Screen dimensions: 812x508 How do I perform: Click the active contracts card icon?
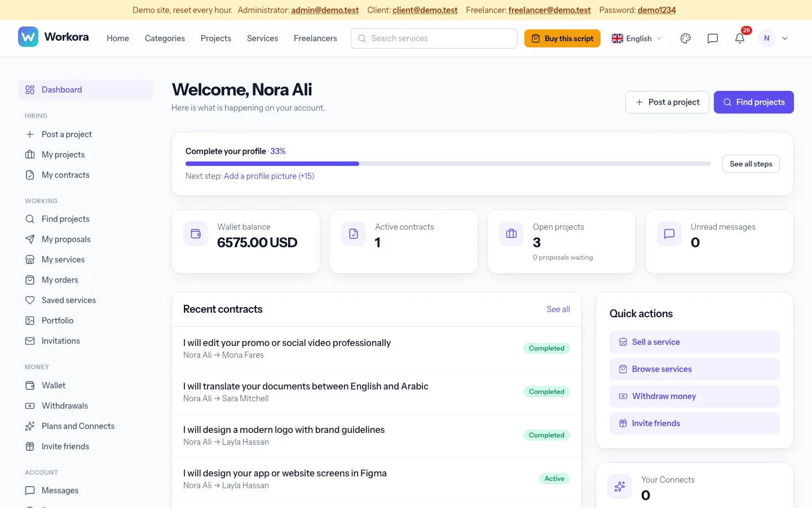[354, 234]
